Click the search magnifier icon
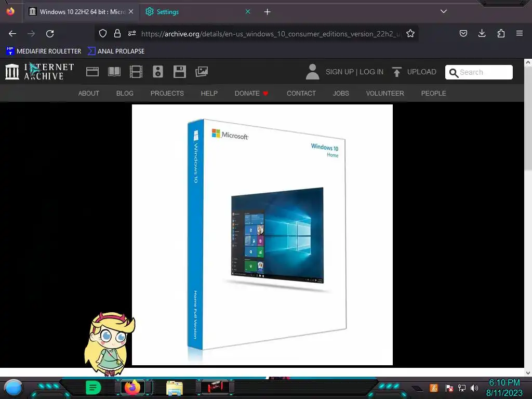 (454, 73)
